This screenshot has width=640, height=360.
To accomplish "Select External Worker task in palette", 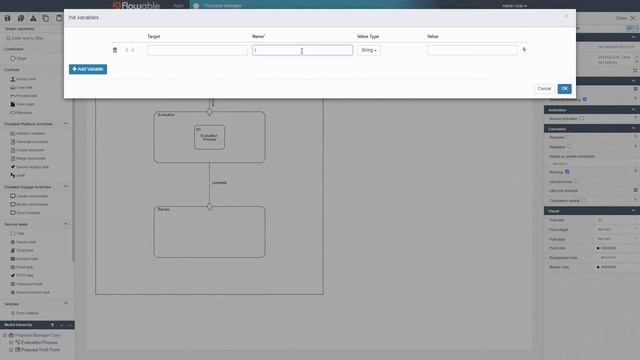I will coord(30,293).
